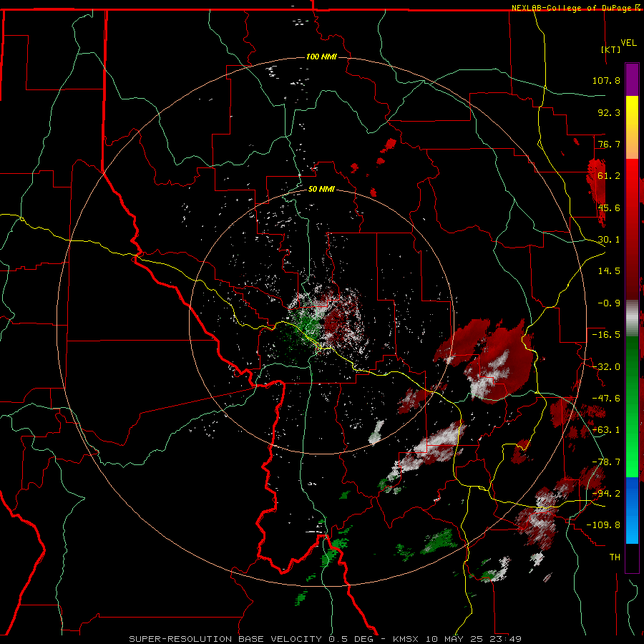Viewport: 644px width, 644px height.
Task: Click the -32.0 velocity scale value
Action: click(606, 367)
